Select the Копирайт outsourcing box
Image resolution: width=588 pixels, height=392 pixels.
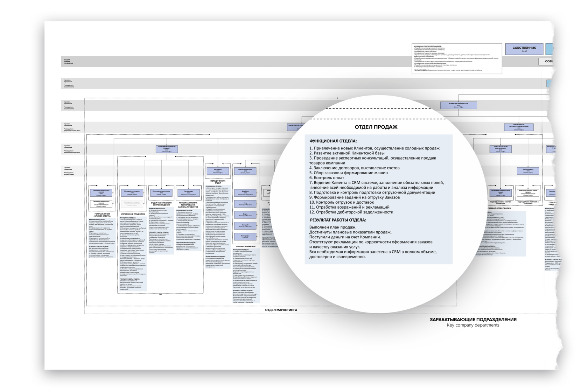[245, 226]
